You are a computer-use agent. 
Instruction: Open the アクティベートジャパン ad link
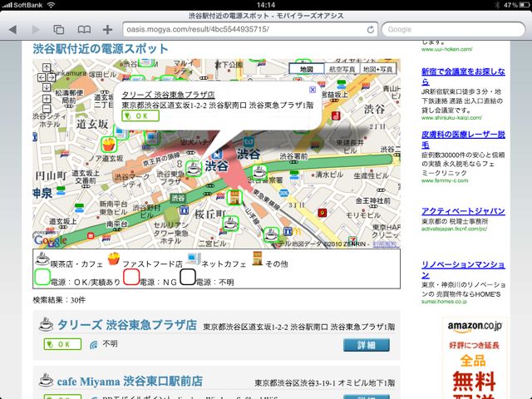coord(463,211)
